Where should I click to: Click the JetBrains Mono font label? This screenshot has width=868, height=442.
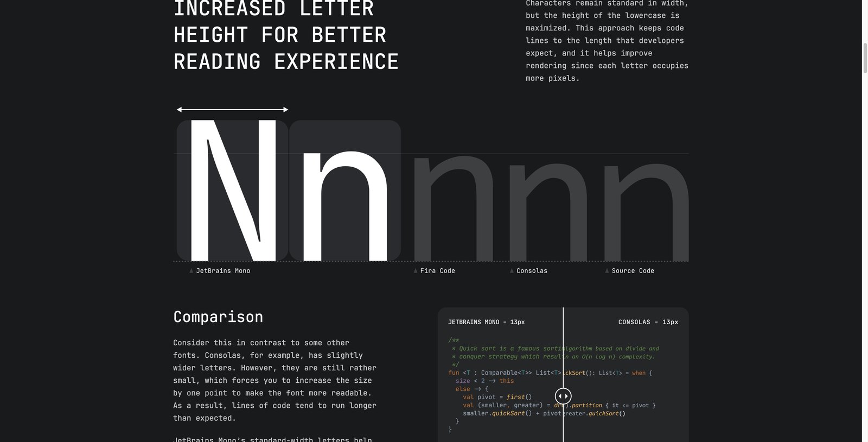[x=223, y=270]
